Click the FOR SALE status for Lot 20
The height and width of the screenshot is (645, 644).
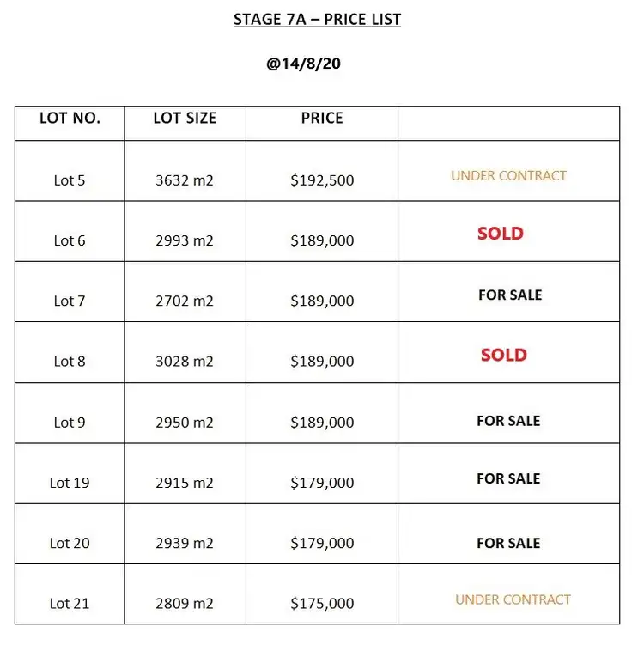tap(508, 543)
